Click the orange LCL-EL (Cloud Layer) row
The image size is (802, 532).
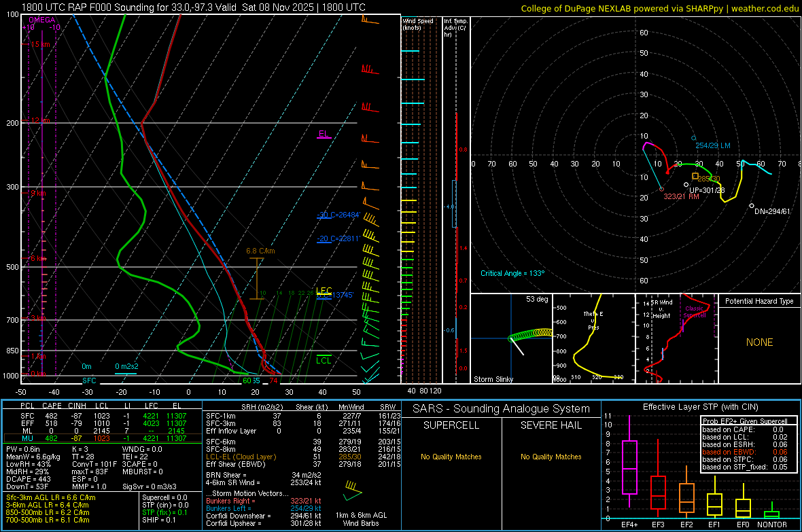coord(303,457)
